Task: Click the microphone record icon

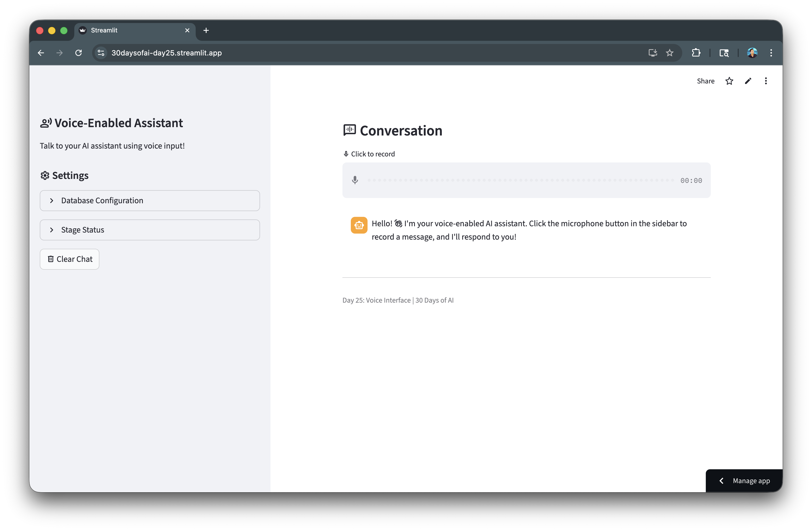Action: click(x=355, y=180)
